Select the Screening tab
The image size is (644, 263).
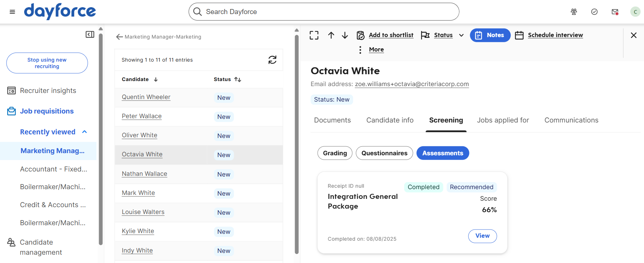tap(446, 120)
